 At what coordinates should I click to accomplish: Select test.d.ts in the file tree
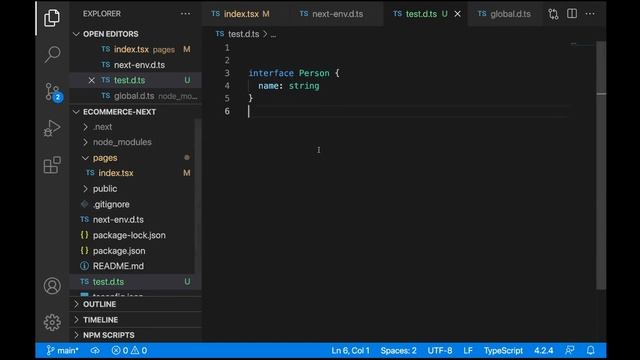[136, 282]
